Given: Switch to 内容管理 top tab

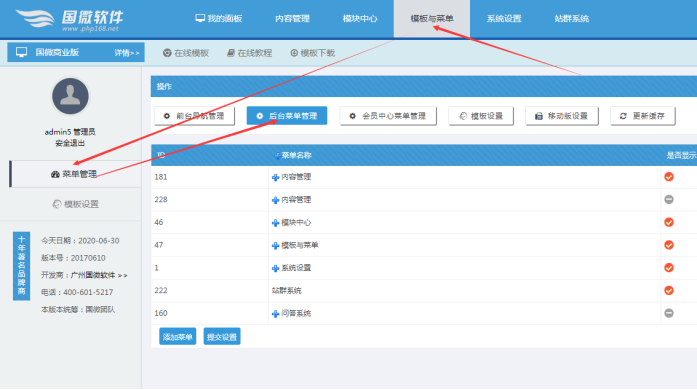Looking at the screenshot, I should click(x=292, y=19).
